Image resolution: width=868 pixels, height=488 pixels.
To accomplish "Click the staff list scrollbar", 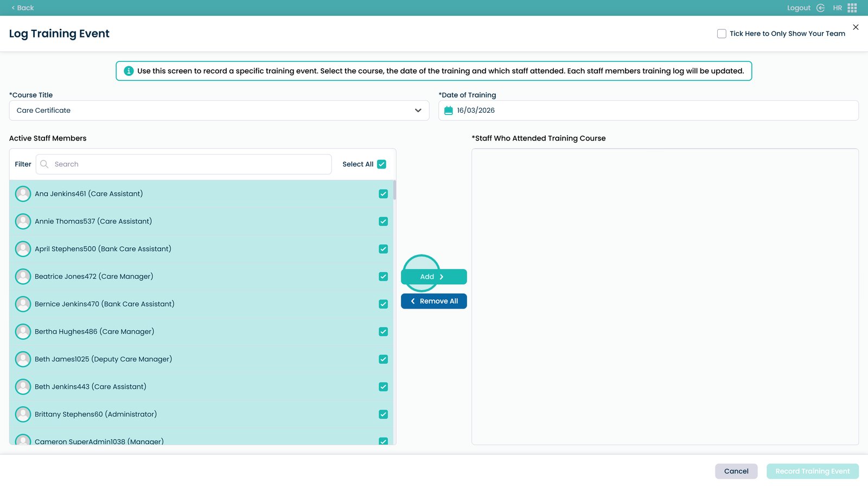I will (394, 191).
